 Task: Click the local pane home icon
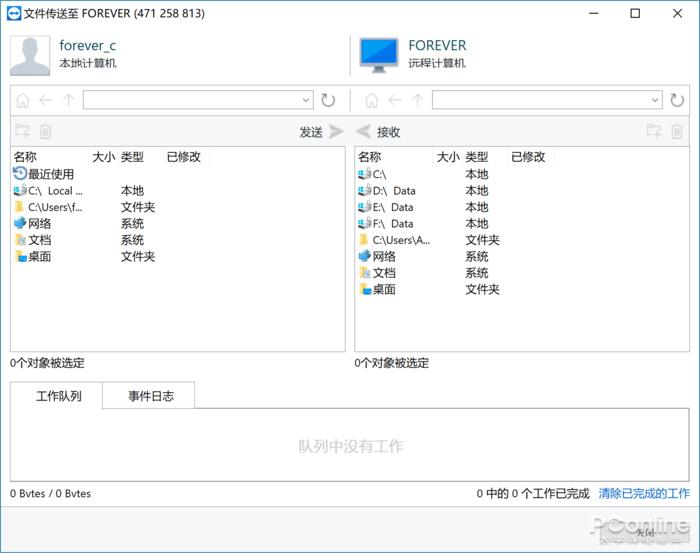(22, 100)
